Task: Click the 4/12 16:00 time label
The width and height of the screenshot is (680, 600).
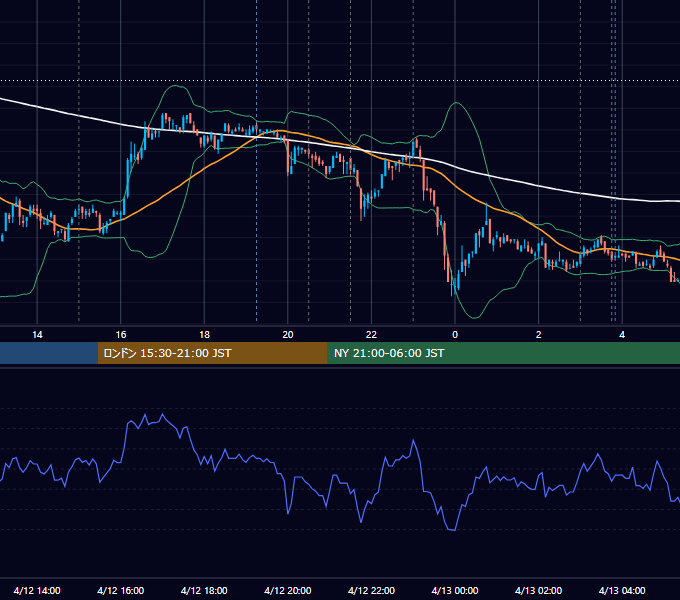Action: (121, 590)
